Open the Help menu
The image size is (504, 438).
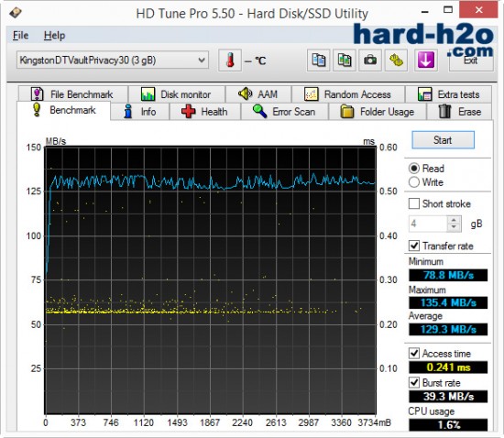[54, 35]
